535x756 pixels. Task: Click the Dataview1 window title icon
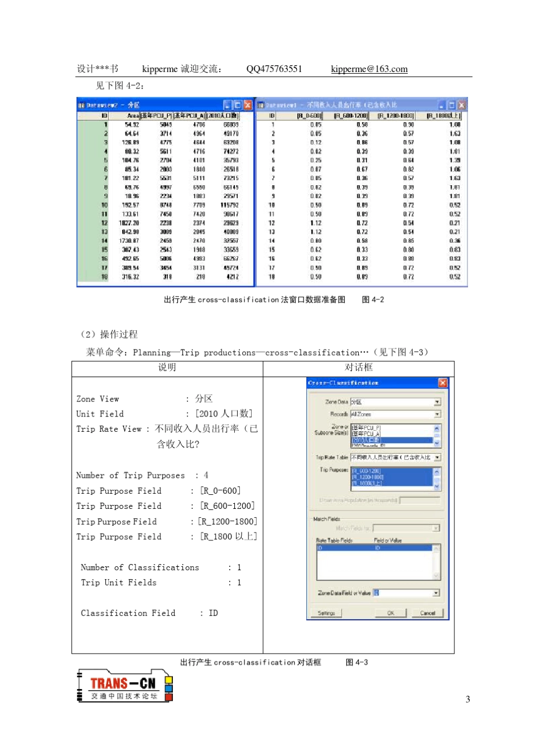tap(261, 105)
